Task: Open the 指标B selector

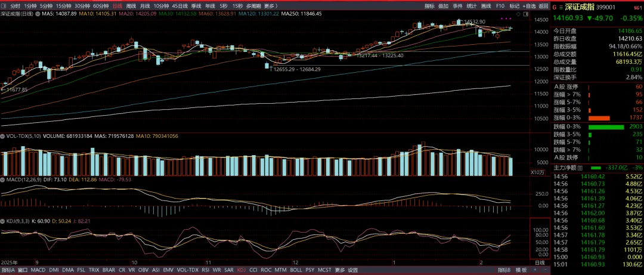Action: 504,270
